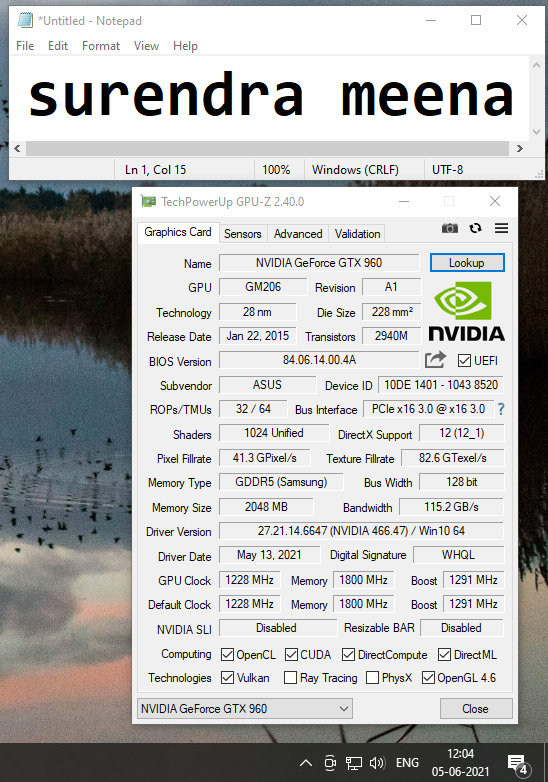Open the GPU-Z hamburger menu icon

tap(502, 228)
